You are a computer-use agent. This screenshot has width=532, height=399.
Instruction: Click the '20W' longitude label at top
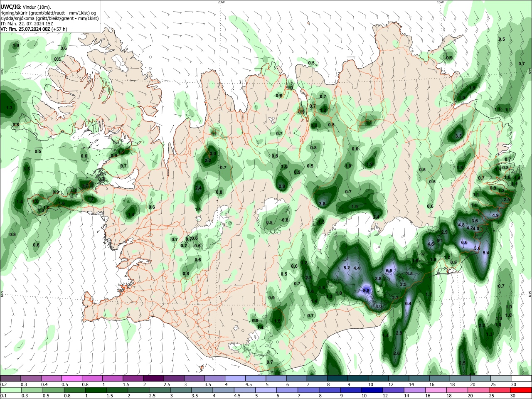(x=221, y=2)
